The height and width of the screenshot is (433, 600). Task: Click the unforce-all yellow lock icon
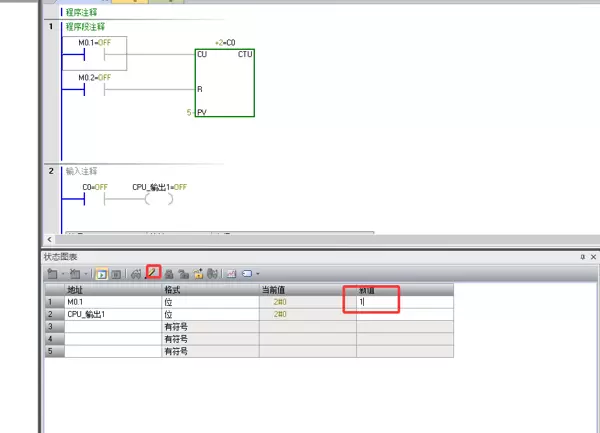click(199, 273)
